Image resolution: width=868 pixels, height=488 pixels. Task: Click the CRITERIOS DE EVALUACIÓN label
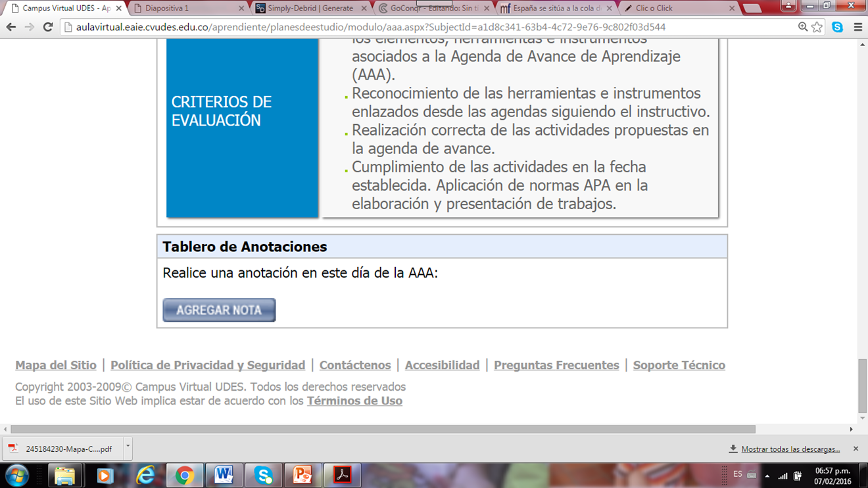(222, 111)
